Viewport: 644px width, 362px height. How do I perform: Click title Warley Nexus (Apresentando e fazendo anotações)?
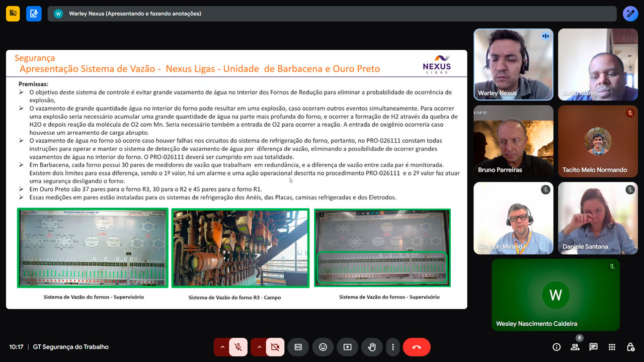[x=135, y=14]
